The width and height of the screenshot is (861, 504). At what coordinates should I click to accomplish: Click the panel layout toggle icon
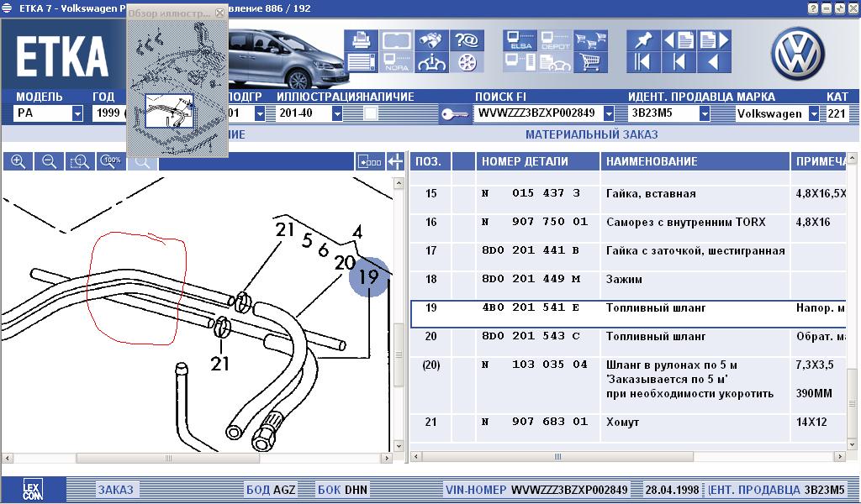tap(369, 161)
